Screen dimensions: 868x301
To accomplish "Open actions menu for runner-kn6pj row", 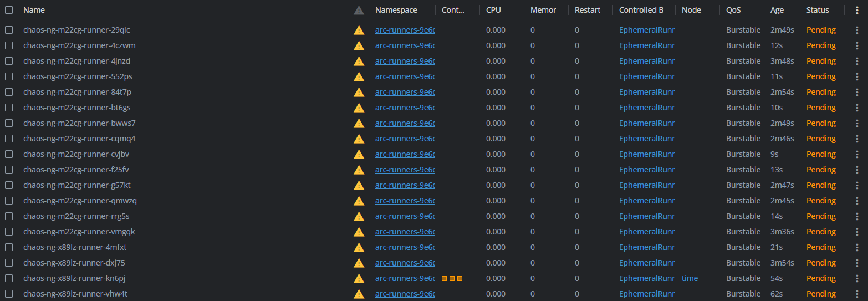I will (x=857, y=278).
